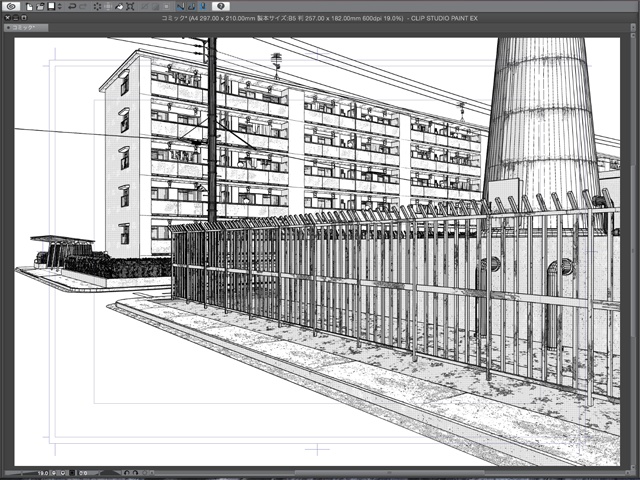Screen dimensions: 640x480
Task: Select the Fill bucket toolbar icon
Action: 119,7
